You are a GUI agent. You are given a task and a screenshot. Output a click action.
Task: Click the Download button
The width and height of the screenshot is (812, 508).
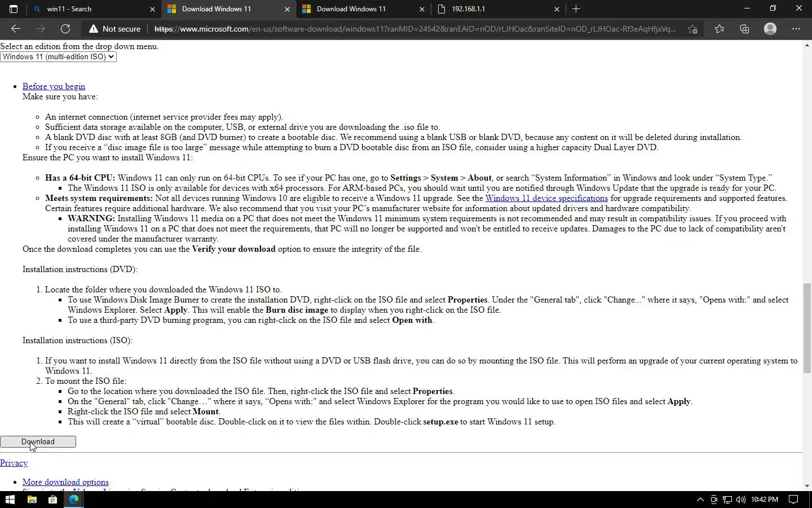(x=38, y=441)
